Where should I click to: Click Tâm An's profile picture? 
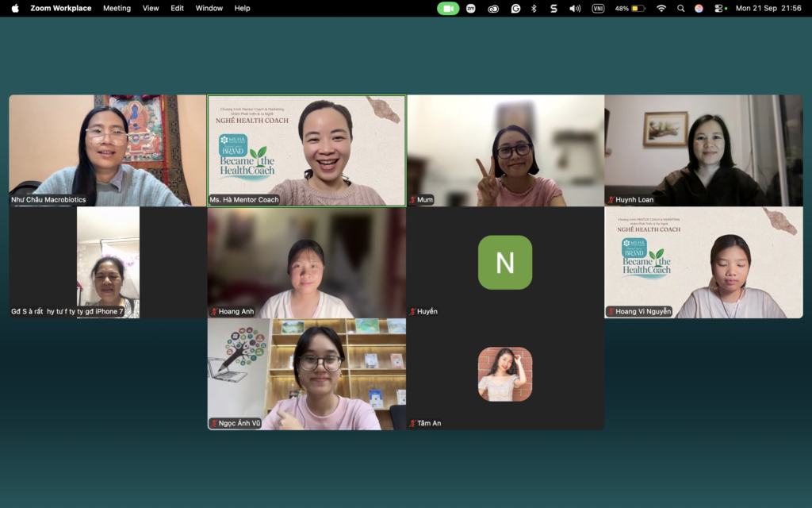tap(505, 375)
